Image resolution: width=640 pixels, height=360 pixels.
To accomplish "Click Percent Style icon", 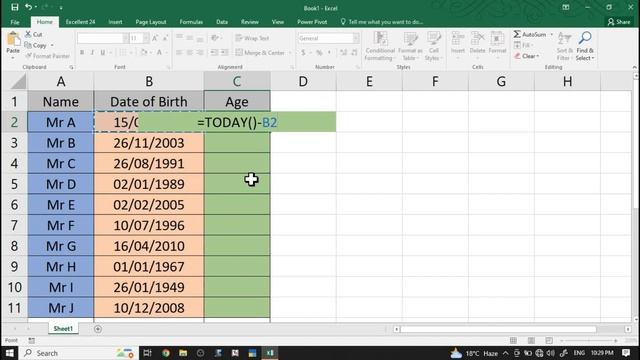I will pos(319,53).
